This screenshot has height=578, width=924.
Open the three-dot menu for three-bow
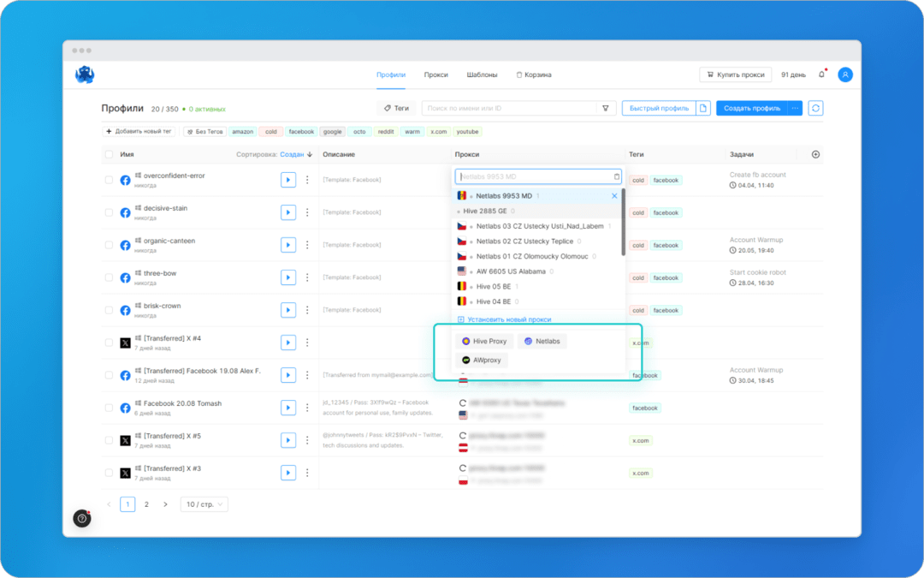pos(307,277)
